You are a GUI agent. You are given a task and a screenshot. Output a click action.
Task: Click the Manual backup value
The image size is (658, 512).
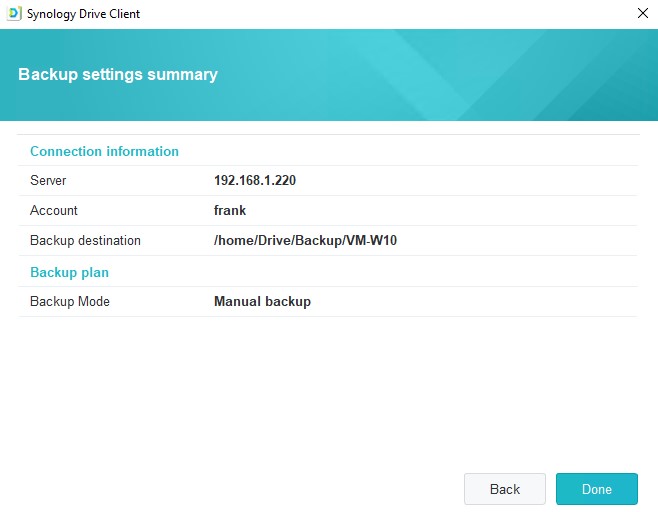[x=262, y=301]
